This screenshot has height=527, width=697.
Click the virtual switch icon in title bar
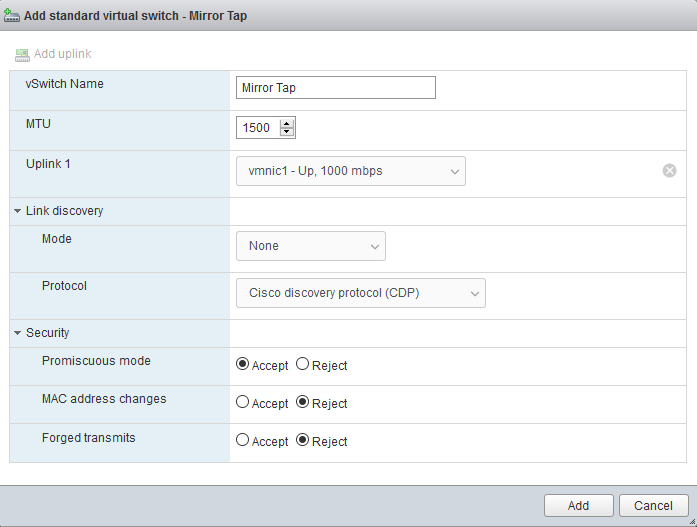pyautogui.click(x=12, y=16)
